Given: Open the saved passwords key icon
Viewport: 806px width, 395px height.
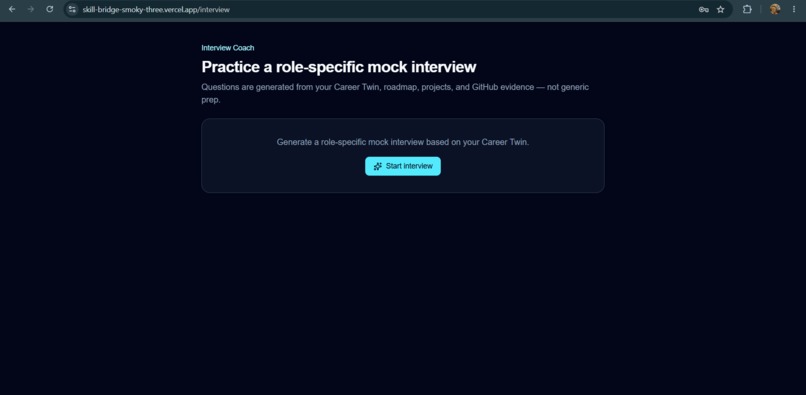Looking at the screenshot, I should [x=704, y=9].
